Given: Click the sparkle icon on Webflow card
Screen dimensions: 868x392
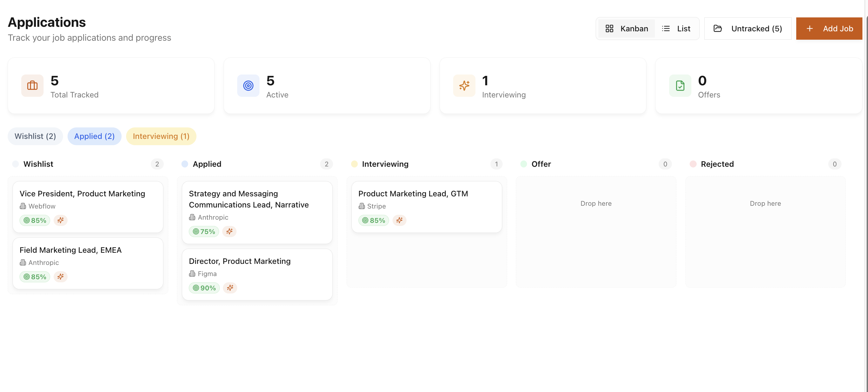Looking at the screenshot, I should click(x=61, y=220).
